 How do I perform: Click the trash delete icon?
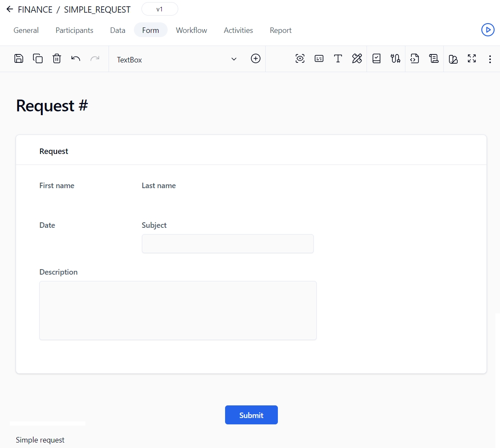pos(57,59)
